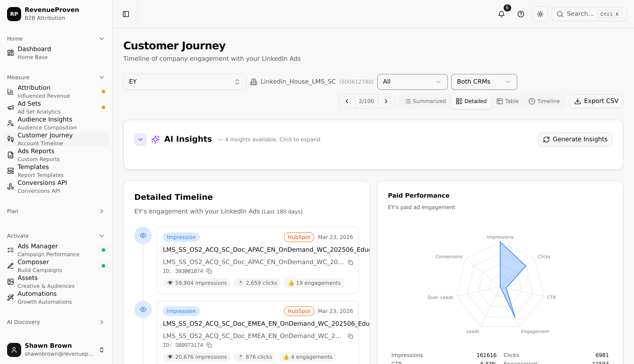Click the 59,904 impressions chip
The width and height of the screenshot is (634, 364).
[x=197, y=283]
